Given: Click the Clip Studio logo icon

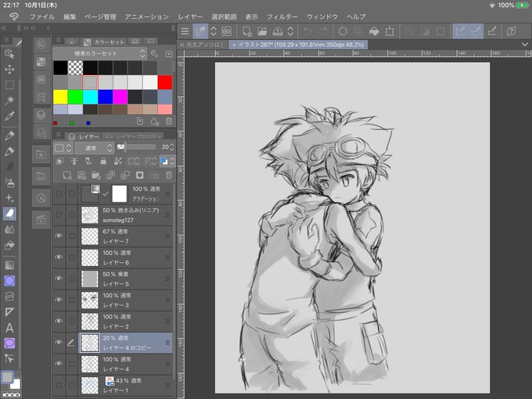Looking at the screenshot, I should click(14, 16).
